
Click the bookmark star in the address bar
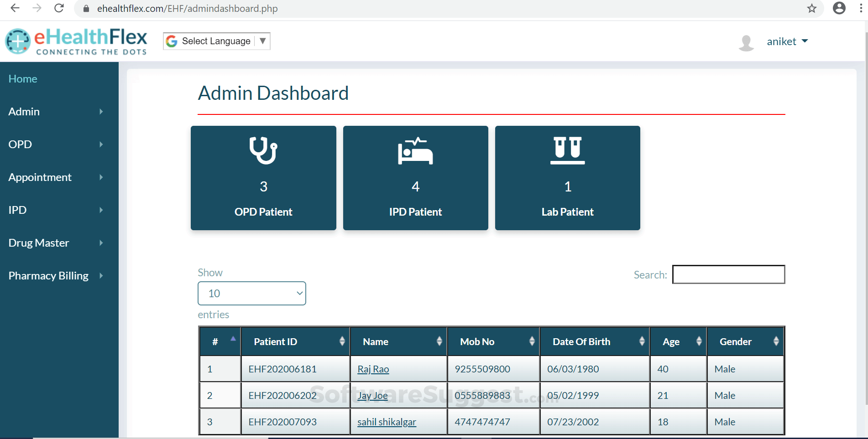pyautogui.click(x=811, y=8)
